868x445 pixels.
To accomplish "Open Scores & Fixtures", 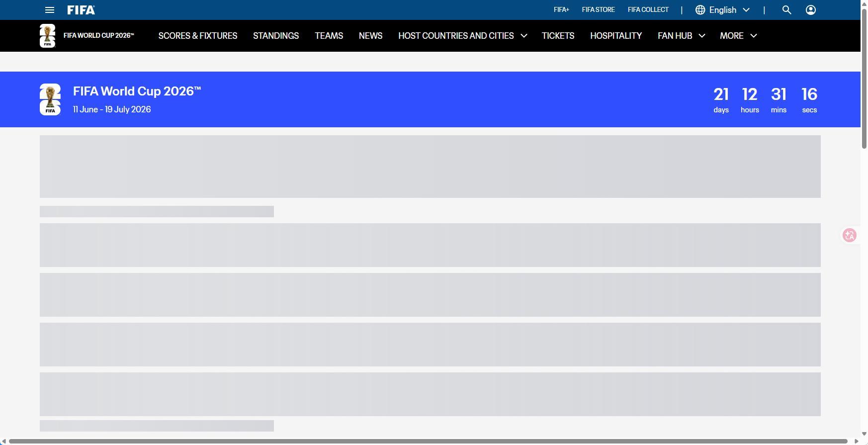I will [198, 36].
